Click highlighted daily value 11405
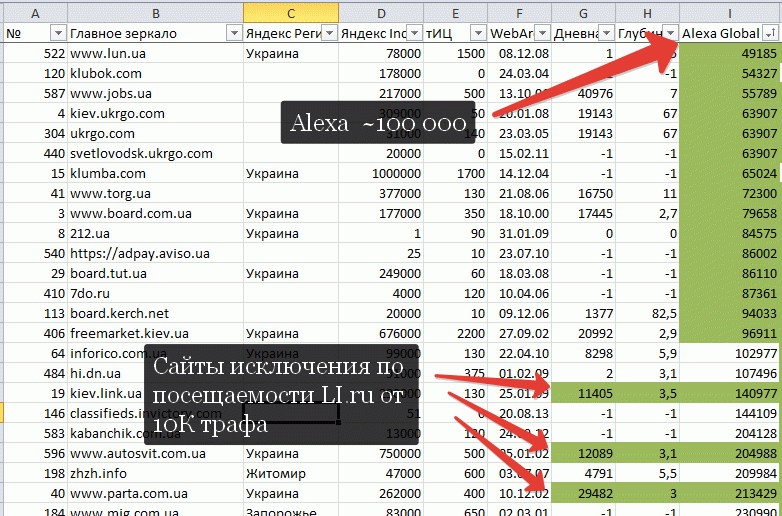 point(583,393)
